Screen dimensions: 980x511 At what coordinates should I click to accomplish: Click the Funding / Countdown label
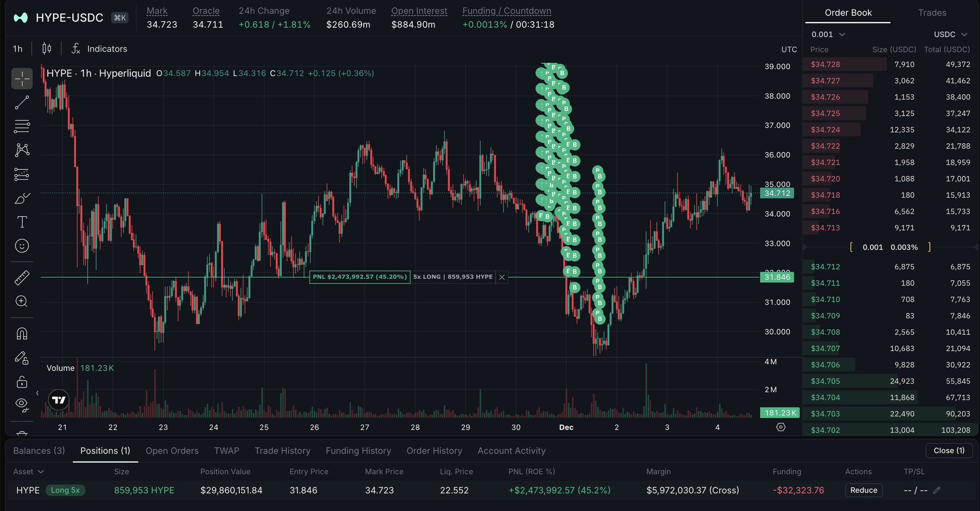[x=507, y=11]
